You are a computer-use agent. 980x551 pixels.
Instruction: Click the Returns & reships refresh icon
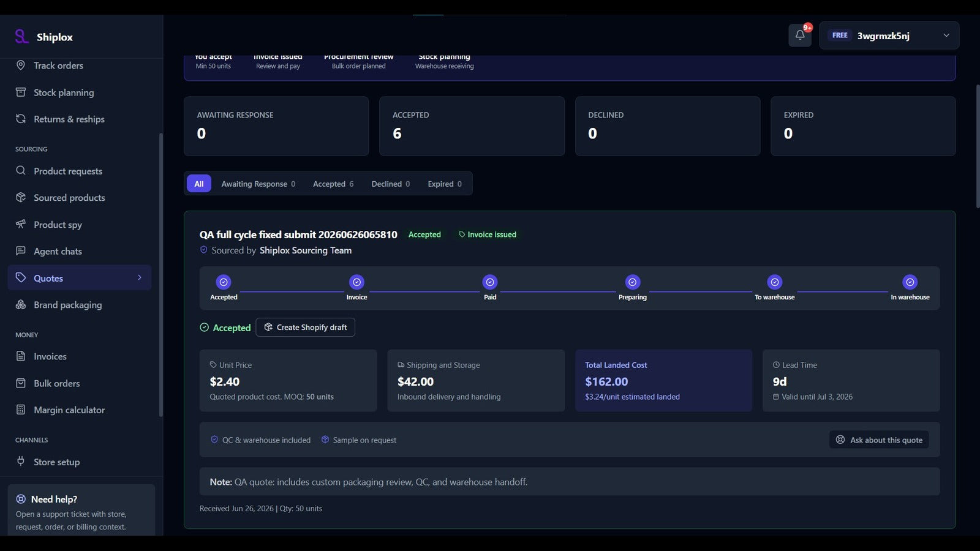pyautogui.click(x=21, y=119)
